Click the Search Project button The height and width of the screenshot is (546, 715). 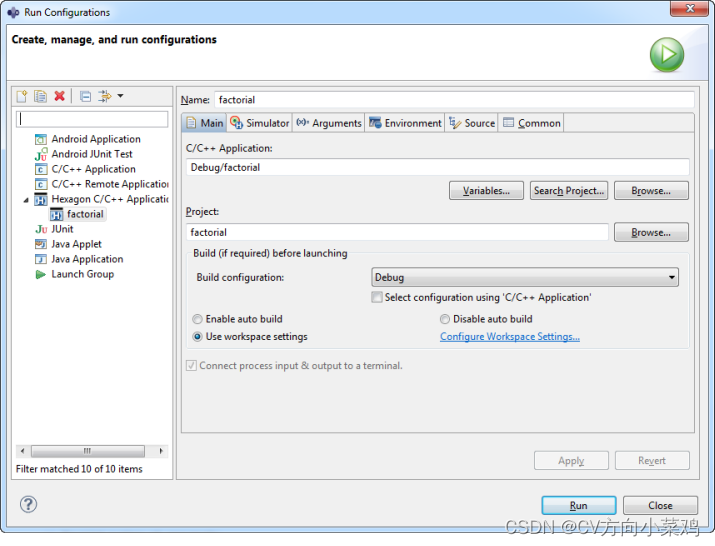tap(568, 190)
